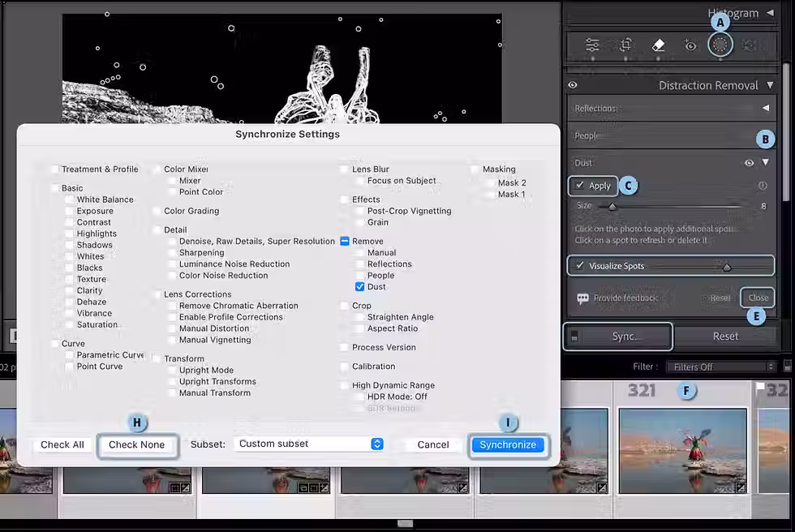Collapse the Distraction Removal panel triangle
Screen dimensions: 795x532
tap(770, 85)
